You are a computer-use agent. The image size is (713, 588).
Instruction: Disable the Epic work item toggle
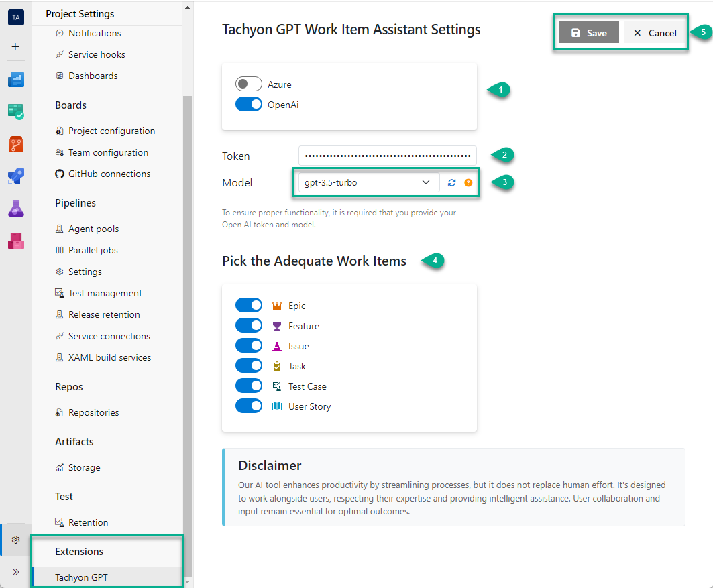[249, 305]
